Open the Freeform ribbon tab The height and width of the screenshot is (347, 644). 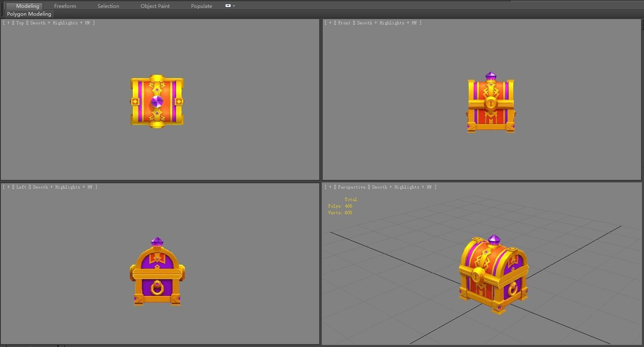65,6
